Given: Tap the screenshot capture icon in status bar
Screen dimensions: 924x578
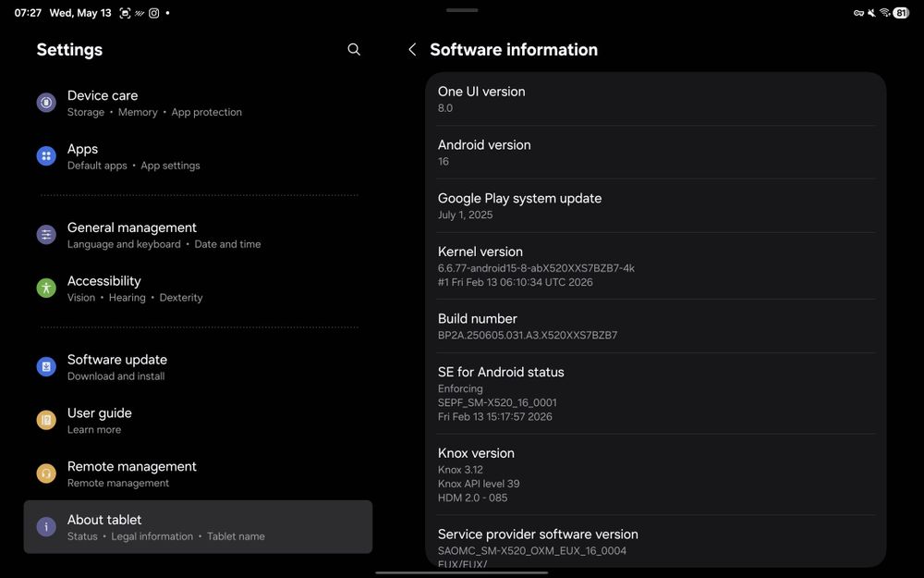Looking at the screenshot, I should [125, 13].
